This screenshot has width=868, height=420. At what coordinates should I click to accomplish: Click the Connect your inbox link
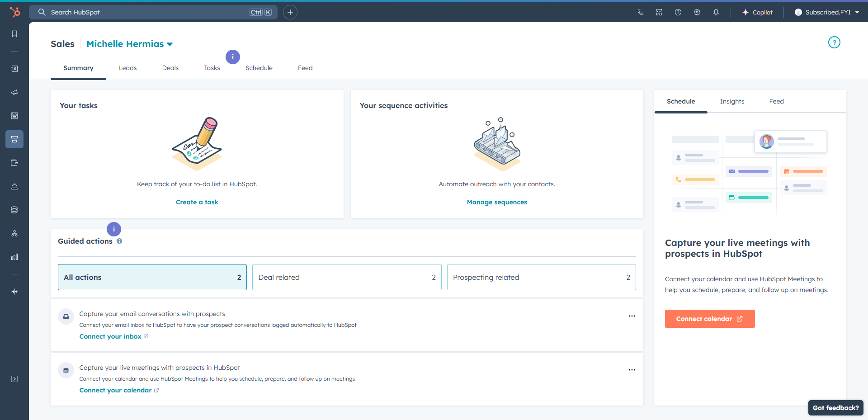[x=114, y=336]
